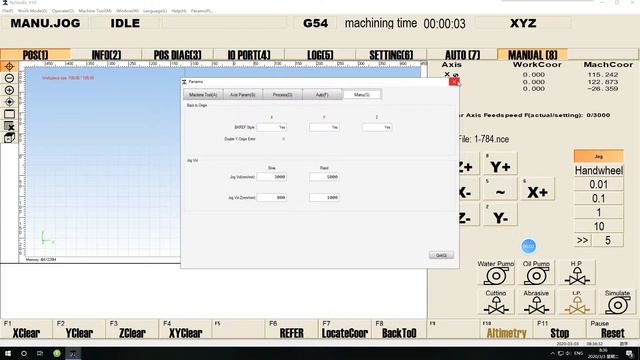Open the Z-axis BKREF Style dropdown
640x360 pixels.
click(x=377, y=127)
